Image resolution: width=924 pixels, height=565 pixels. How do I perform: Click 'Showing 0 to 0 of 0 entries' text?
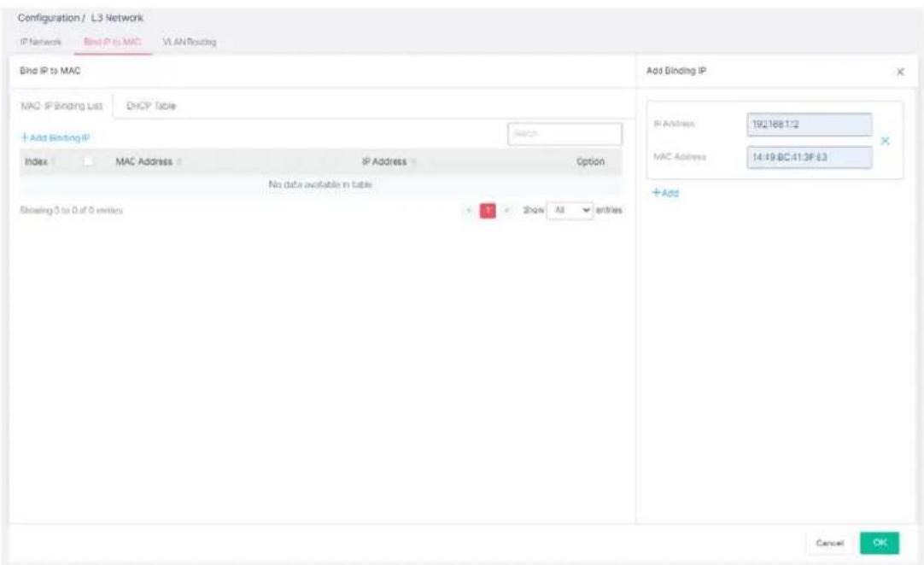(71, 210)
